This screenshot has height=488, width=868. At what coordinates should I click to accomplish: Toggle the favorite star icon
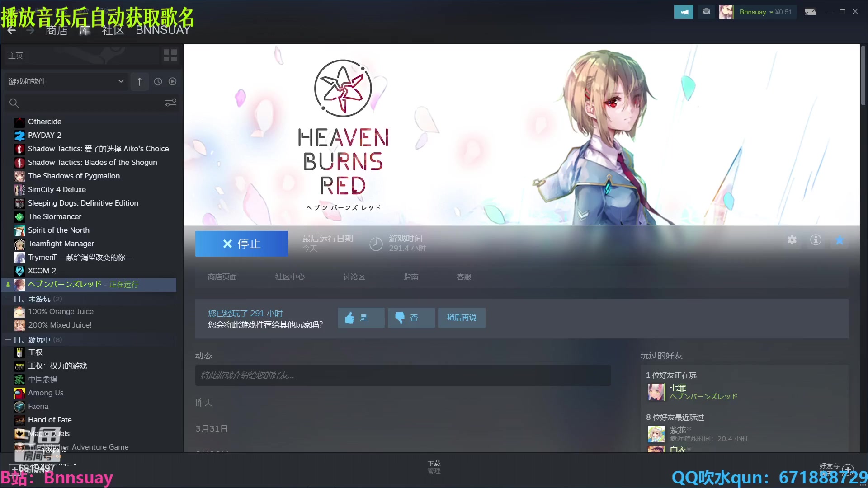tap(840, 240)
